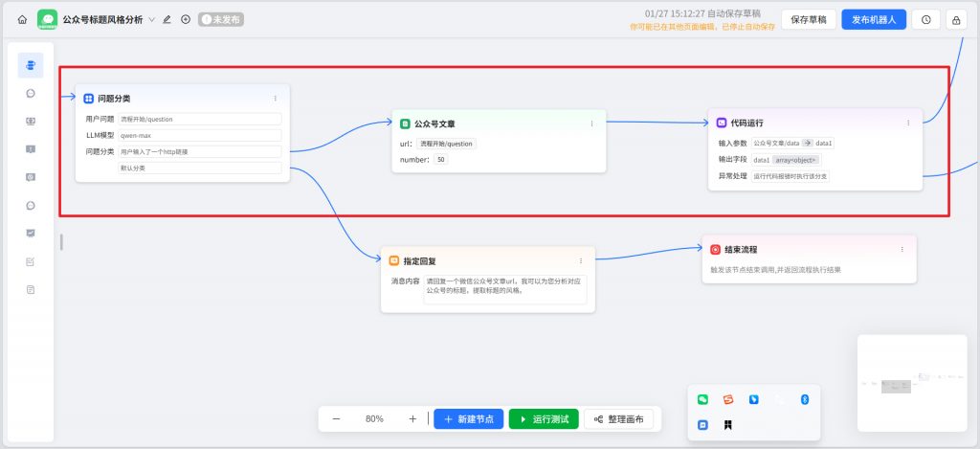Select the 代码运行 node title
The width and height of the screenshot is (980, 449).
(746, 123)
